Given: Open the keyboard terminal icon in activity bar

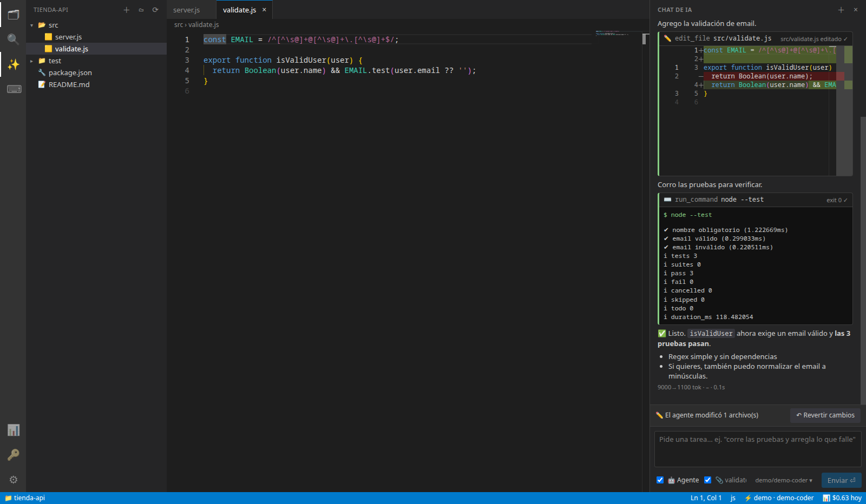Looking at the screenshot, I should click(x=13, y=89).
